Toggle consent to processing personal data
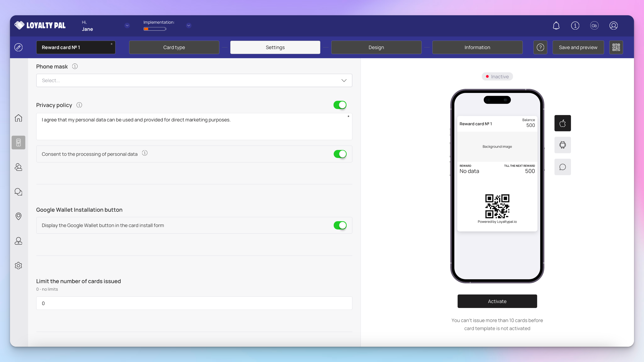 click(x=340, y=154)
